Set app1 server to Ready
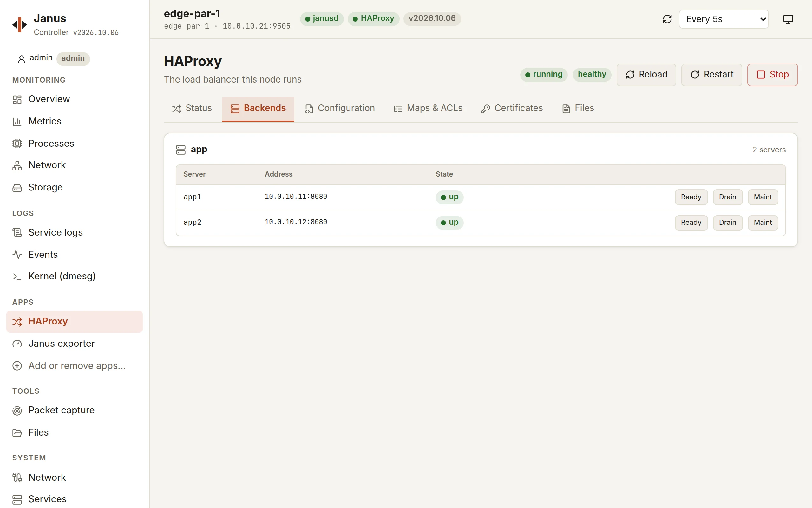 (691, 197)
